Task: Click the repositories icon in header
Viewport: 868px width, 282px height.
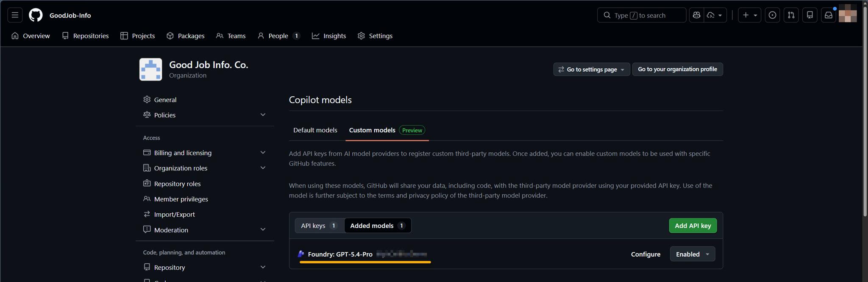Action: click(x=810, y=15)
